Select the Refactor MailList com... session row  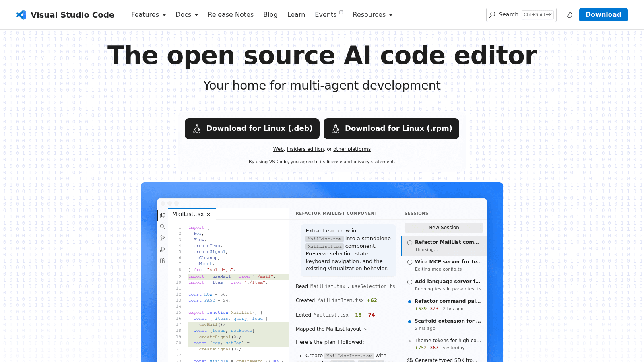coord(444,246)
